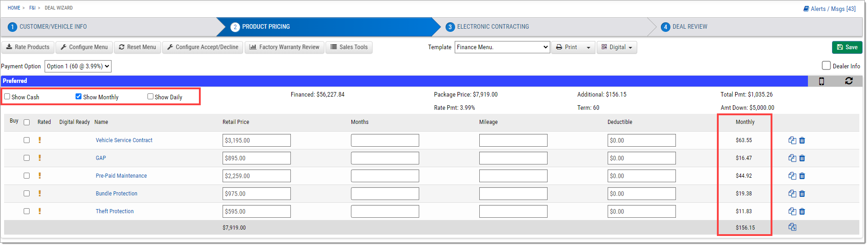
Task: Click Mileage field for Theft Protection
Action: (513, 211)
